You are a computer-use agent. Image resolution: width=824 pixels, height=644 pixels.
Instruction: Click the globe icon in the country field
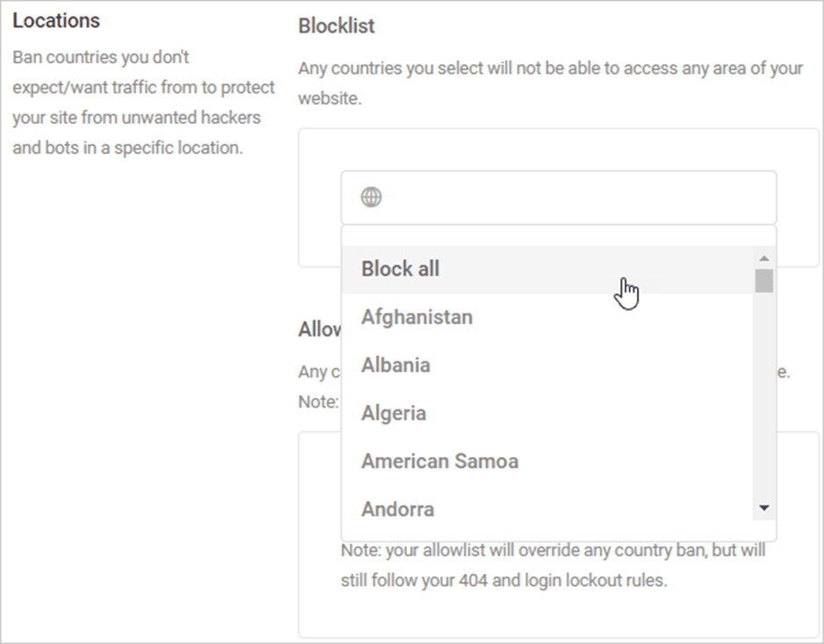coord(371,198)
